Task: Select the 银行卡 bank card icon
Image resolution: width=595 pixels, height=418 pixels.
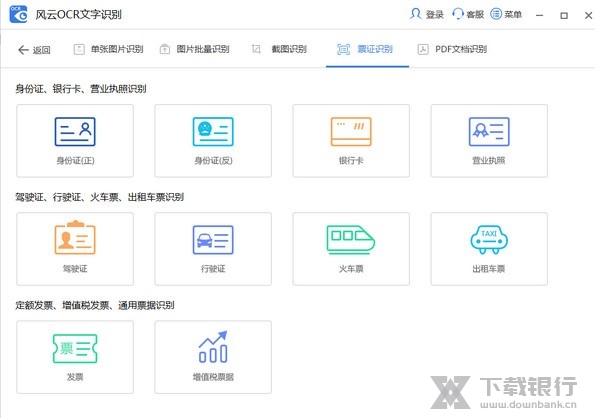Action: click(x=351, y=132)
